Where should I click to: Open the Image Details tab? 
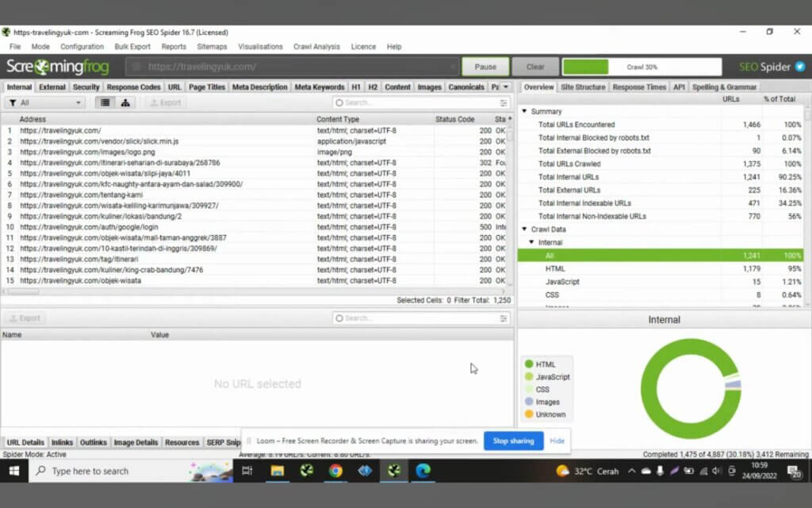[x=136, y=442]
